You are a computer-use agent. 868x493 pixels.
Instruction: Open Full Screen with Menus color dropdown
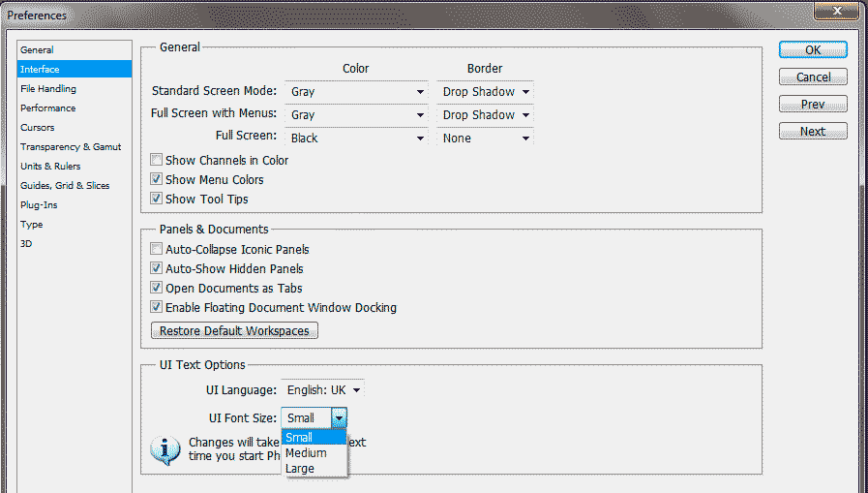point(357,115)
